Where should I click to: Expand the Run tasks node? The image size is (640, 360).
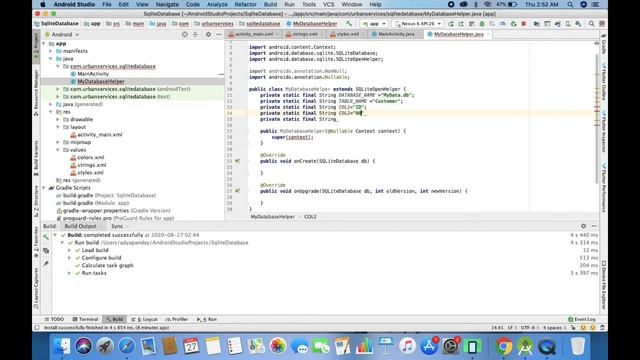coord(69,273)
